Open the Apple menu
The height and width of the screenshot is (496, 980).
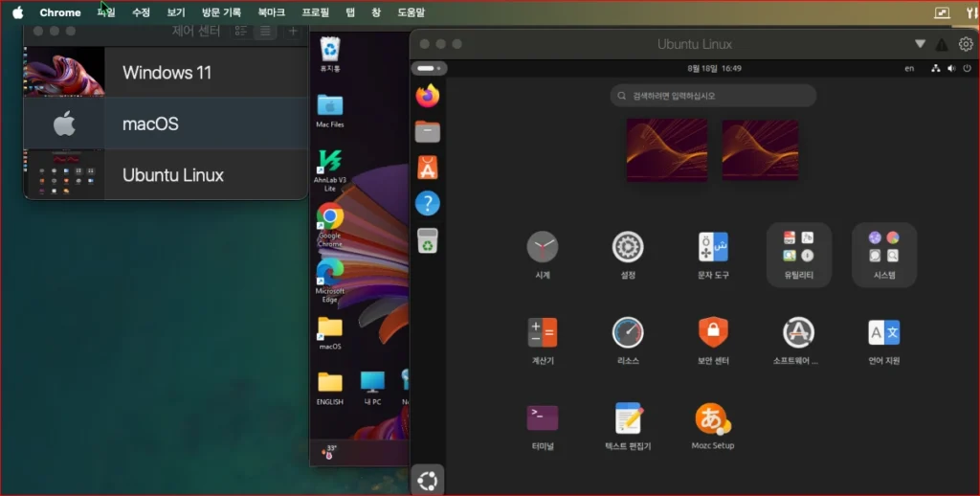[17, 12]
